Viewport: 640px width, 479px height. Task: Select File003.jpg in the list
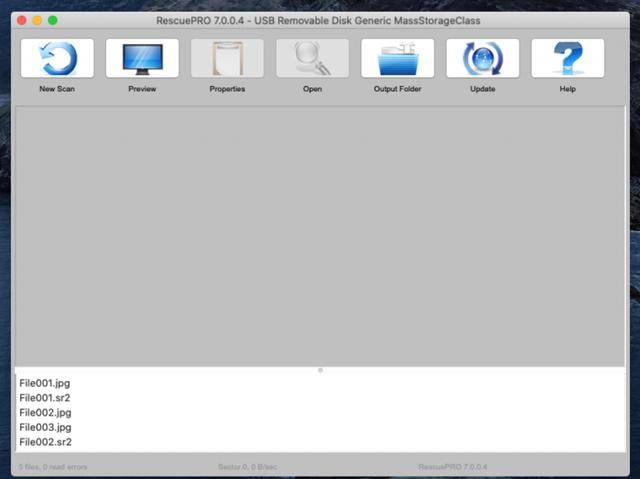pyautogui.click(x=45, y=427)
